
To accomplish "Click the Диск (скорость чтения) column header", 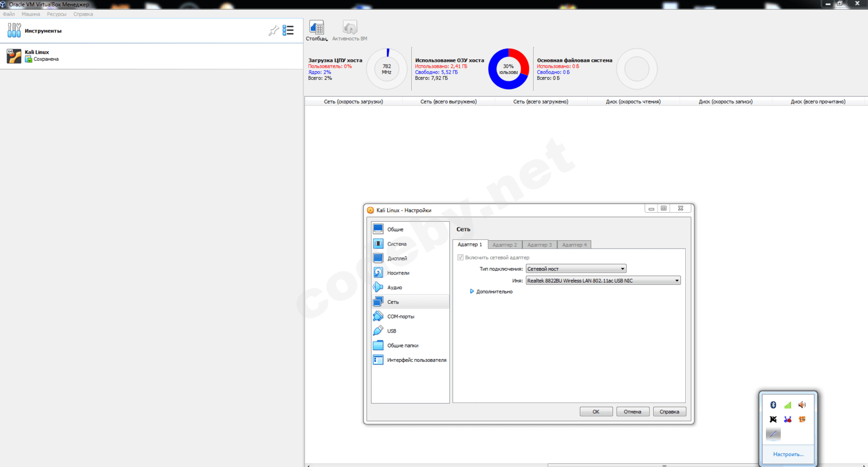I will [x=633, y=101].
